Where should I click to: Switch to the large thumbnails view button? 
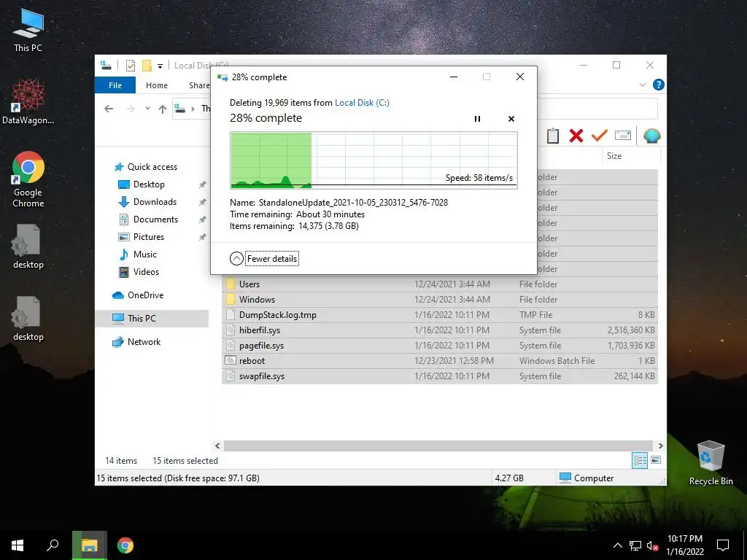656,460
